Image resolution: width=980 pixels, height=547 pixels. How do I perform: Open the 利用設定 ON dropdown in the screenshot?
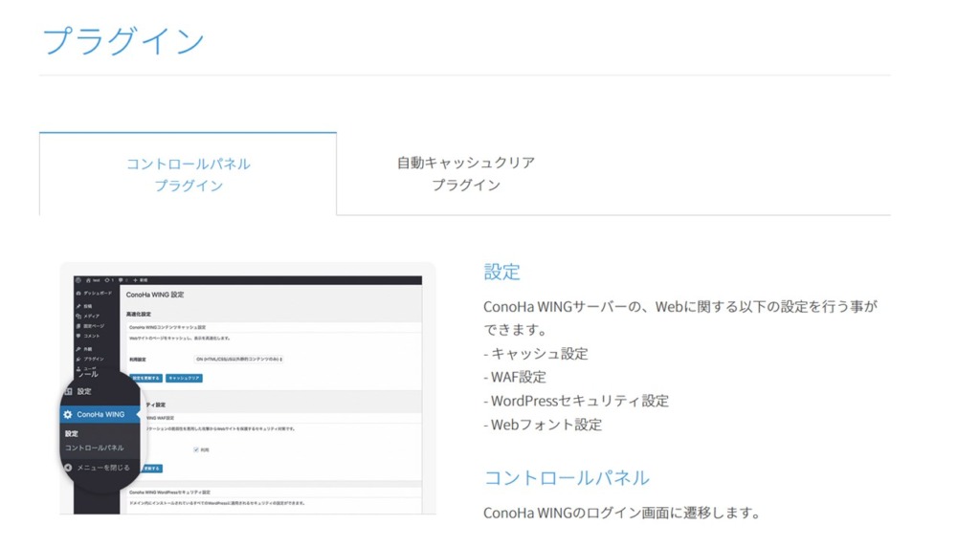238,359
